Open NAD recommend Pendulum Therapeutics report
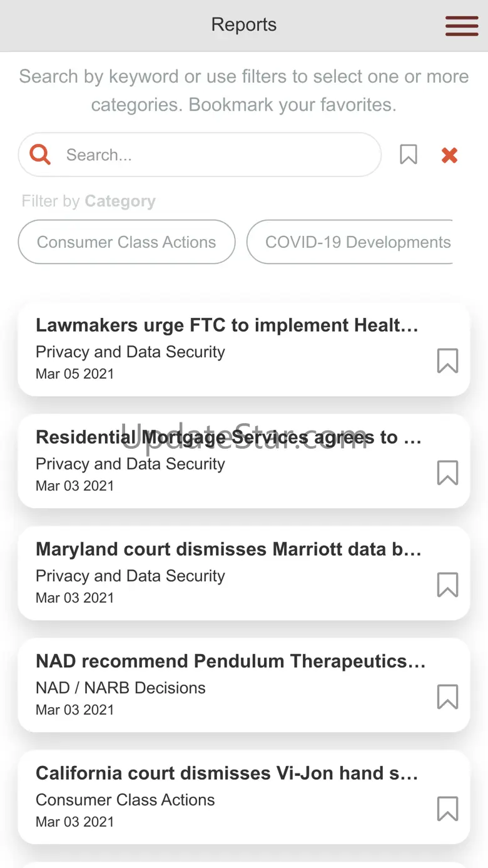The width and height of the screenshot is (488, 868). [230, 661]
